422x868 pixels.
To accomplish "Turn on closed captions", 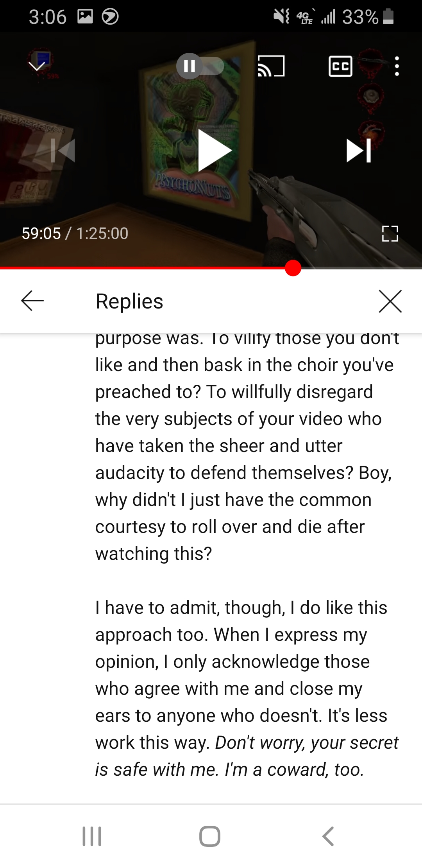I will [340, 66].
